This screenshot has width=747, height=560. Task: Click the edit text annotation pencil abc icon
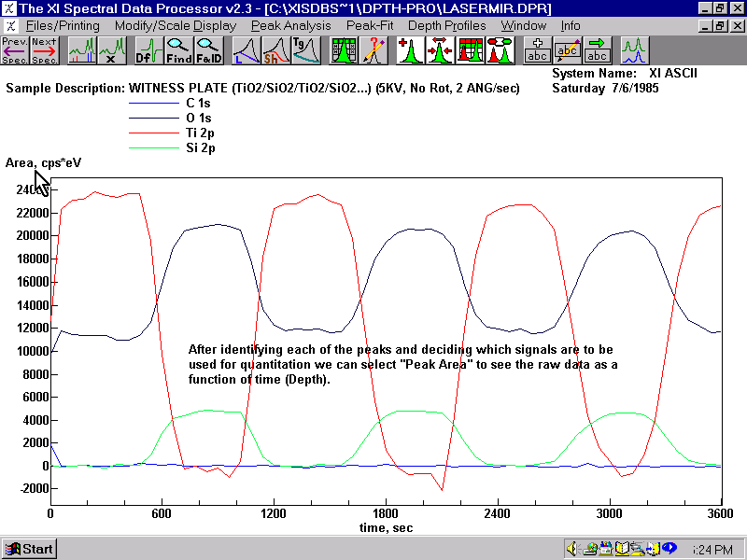click(567, 50)
